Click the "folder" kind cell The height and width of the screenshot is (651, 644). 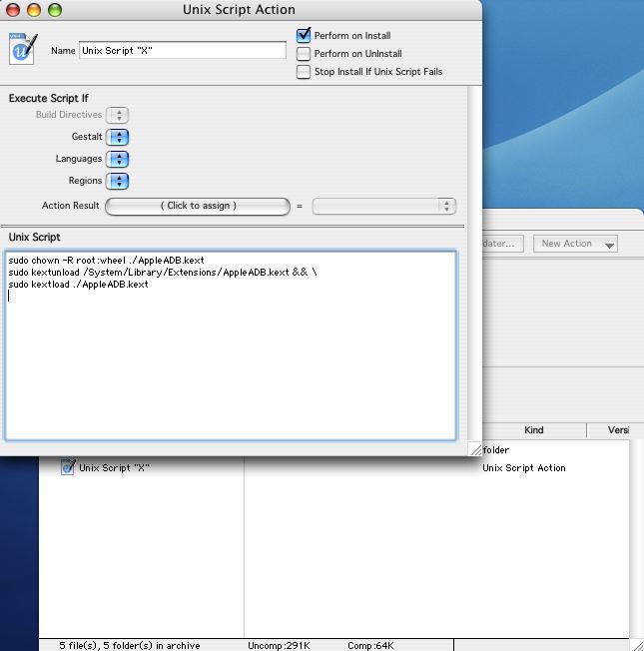(496, 450)
